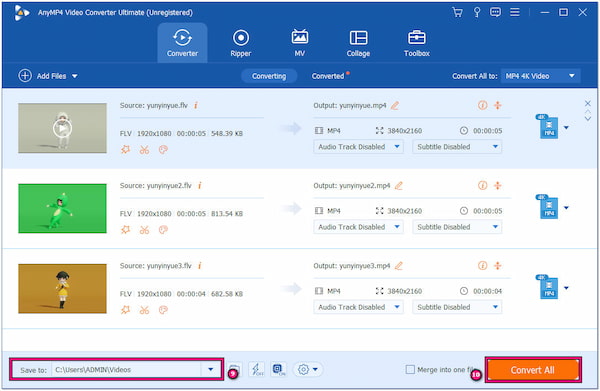
Task: Switch to the Ripper tab
Action: coord(241,43)
